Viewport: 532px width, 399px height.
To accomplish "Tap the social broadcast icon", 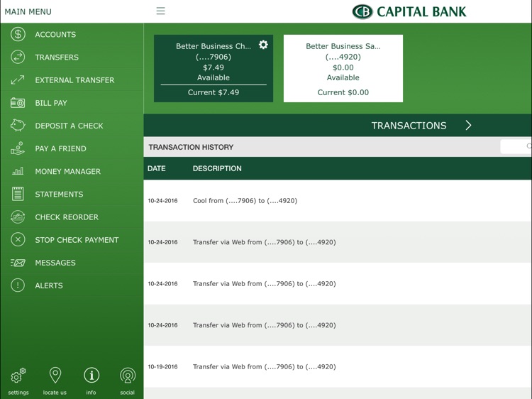I will tap(128, 376).
